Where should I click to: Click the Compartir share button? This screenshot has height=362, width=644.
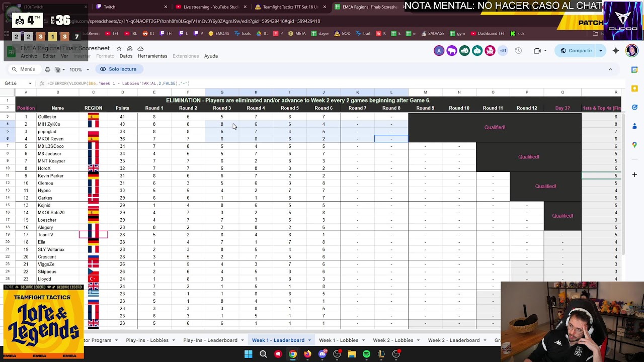click(576, 51)
